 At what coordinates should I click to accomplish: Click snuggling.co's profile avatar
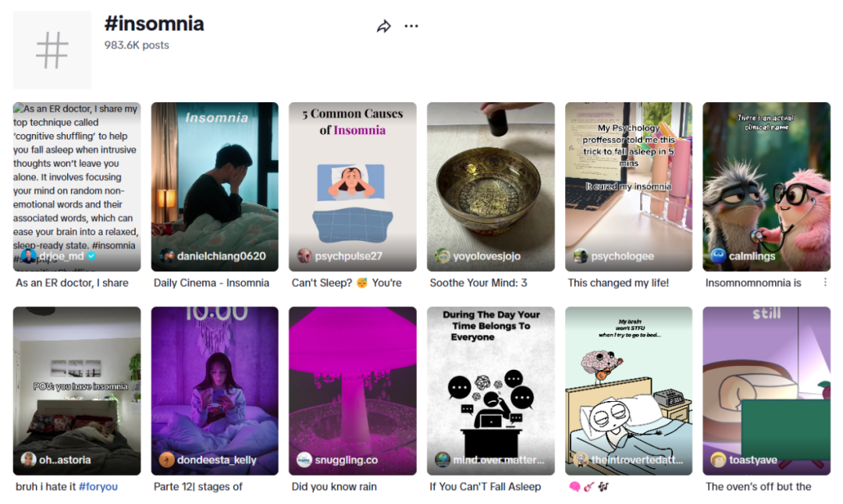click(304, 460)
